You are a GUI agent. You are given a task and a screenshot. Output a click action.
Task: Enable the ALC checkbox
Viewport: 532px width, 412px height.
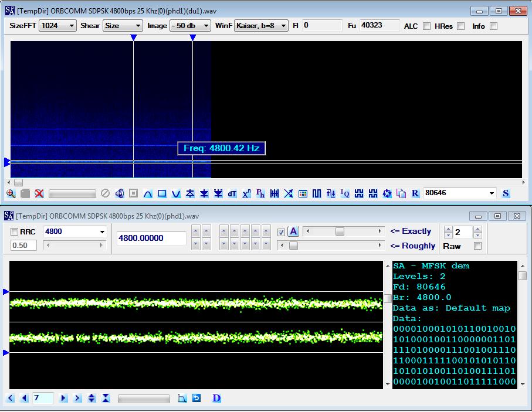(x=426, y=26)
